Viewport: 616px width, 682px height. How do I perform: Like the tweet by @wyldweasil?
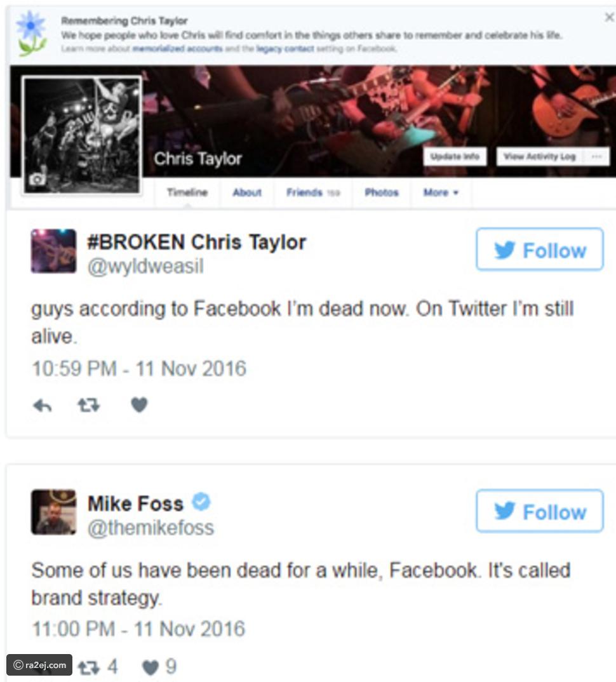point(139,405)
